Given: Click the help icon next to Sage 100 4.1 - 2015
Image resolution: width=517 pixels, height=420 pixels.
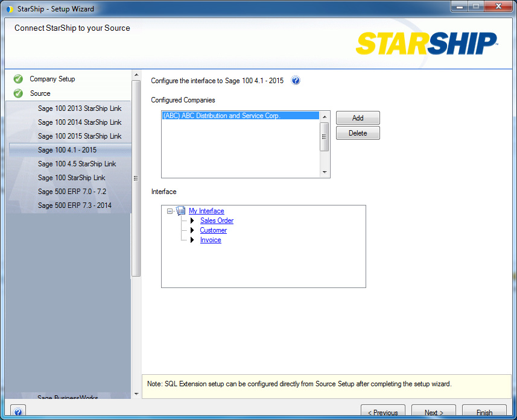Looking at the screenshot, I should click(296, 80).
